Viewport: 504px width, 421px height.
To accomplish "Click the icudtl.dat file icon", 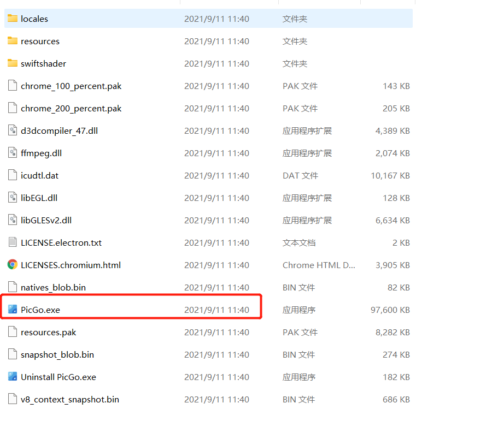I will point(13,175).
